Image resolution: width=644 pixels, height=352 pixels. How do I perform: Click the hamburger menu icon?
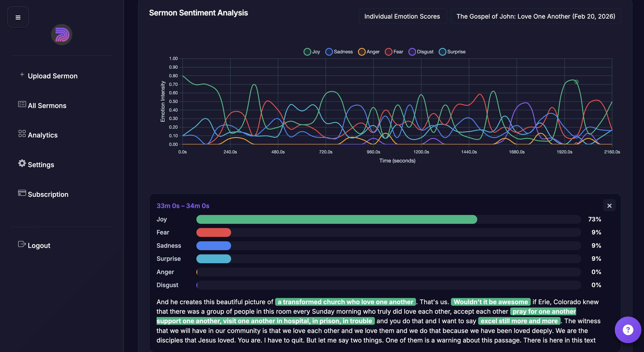point(18,17)
